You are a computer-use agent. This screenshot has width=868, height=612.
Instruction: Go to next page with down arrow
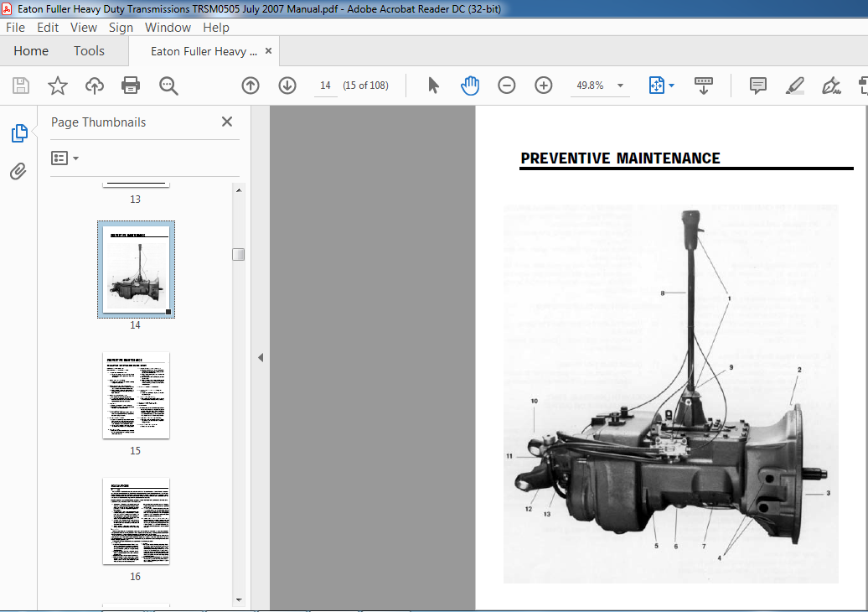pyautogui.click(x=287, y=86)
